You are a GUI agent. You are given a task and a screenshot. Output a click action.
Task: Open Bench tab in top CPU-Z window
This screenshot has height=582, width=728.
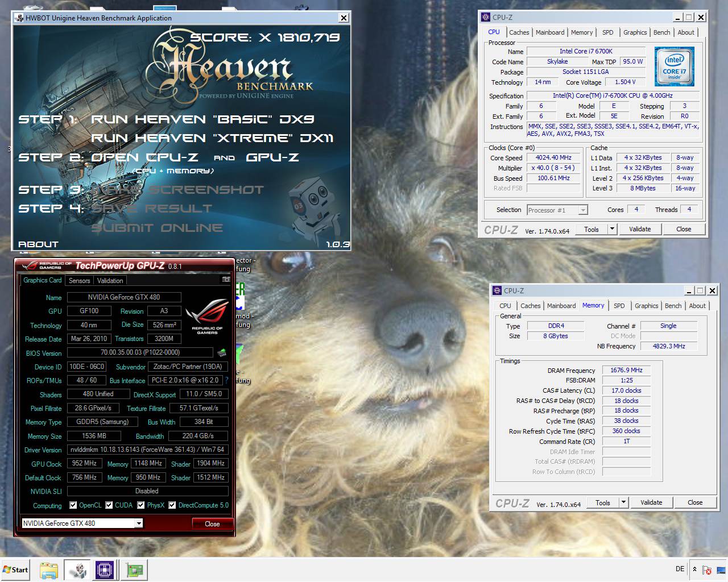coord(661,32)
